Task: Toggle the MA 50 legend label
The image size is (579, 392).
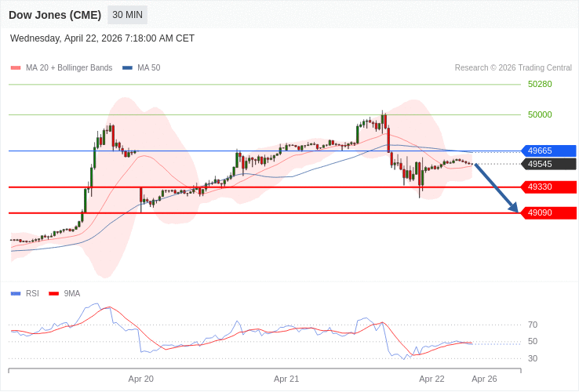Action: 148,68
